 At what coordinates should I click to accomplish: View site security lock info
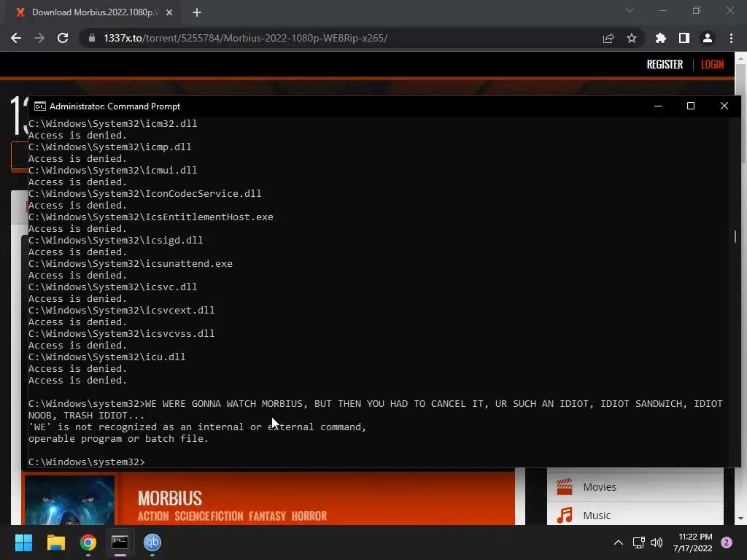(x=92, y=38)
